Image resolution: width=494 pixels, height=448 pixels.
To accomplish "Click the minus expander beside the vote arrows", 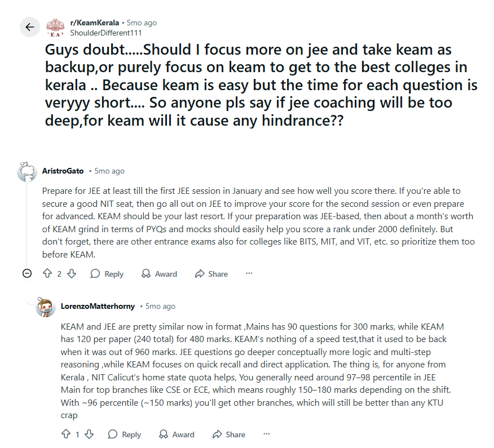I will click(x=27, y=273).
